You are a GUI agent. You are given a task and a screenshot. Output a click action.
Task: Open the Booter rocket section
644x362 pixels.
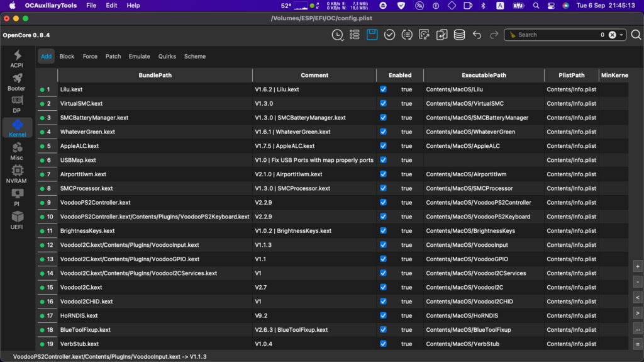[17, 82]
